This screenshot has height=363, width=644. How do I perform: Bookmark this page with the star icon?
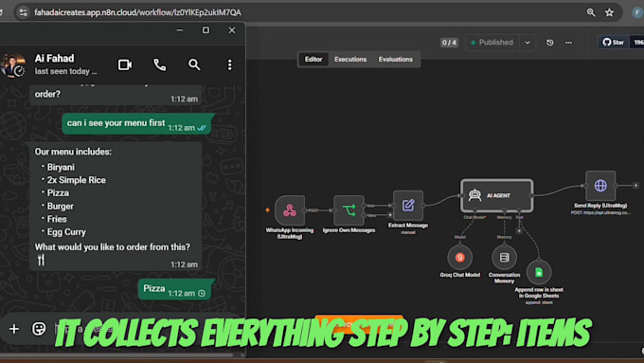click(610, 12)
